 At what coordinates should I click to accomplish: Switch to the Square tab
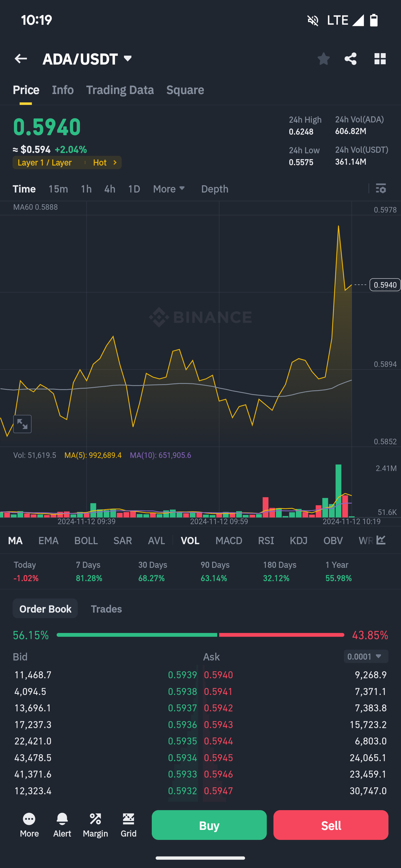(x=185, y=90)
